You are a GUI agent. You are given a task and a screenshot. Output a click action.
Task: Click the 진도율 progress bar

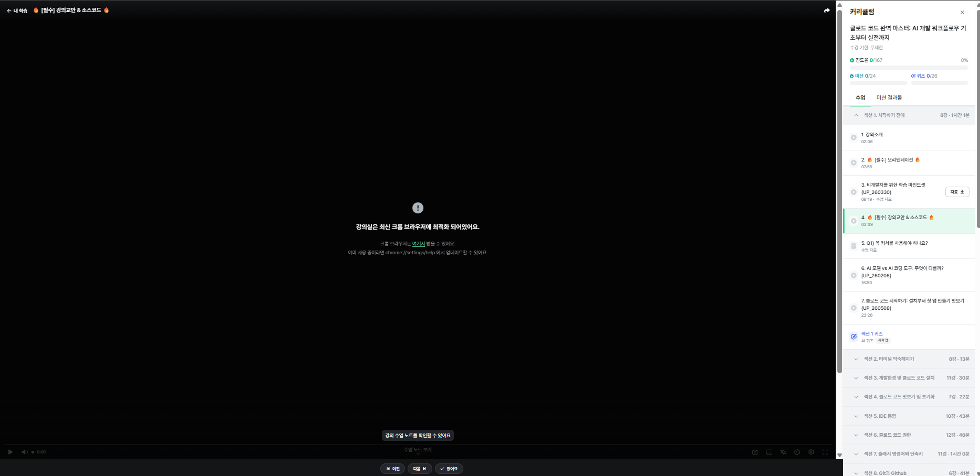909,68
